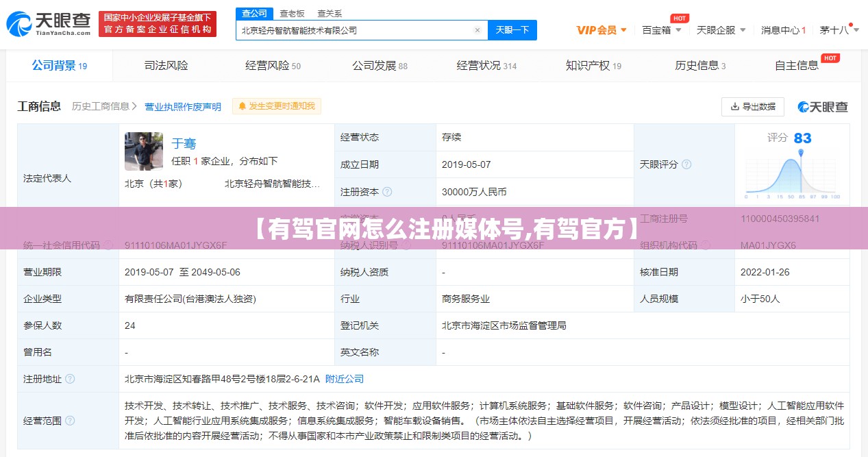The image size is (868, 457).
Task: Select the 北京市海淀区市场监督管理局 registration authority
Action: pyautogui.click(x=504, y=325)
